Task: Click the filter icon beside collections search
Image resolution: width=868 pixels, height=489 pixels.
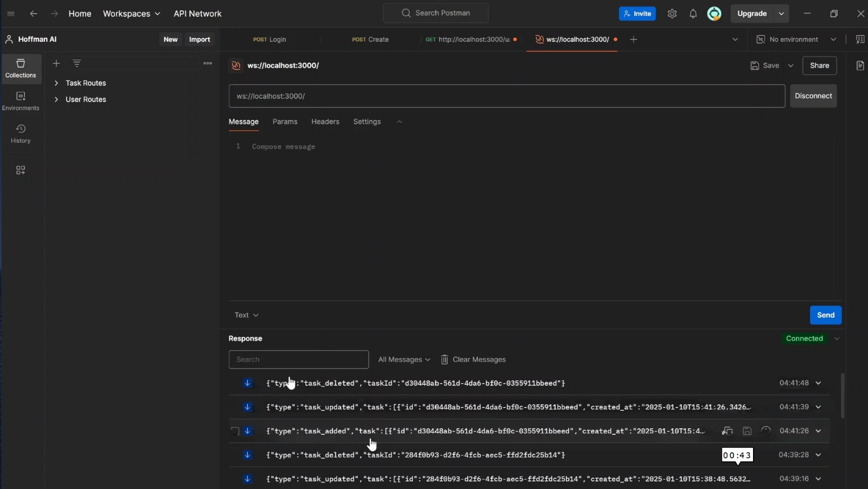Action: (x=76, y=63)
